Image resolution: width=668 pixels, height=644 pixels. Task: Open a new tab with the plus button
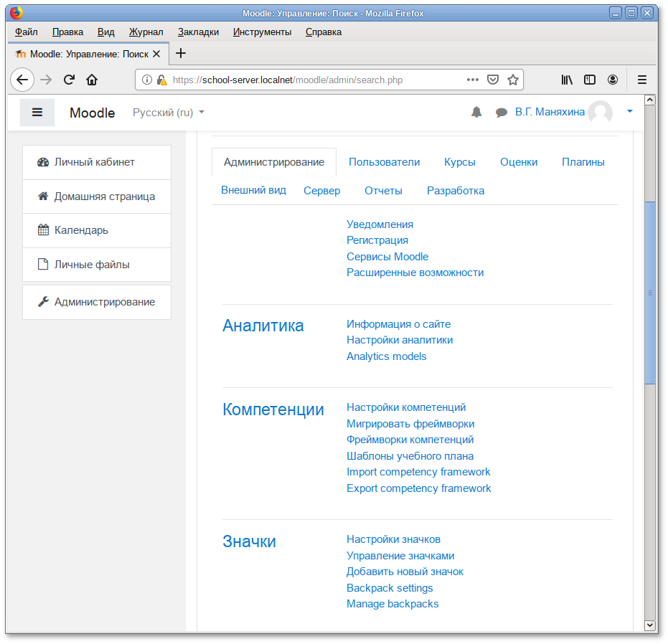click(181, 53)
